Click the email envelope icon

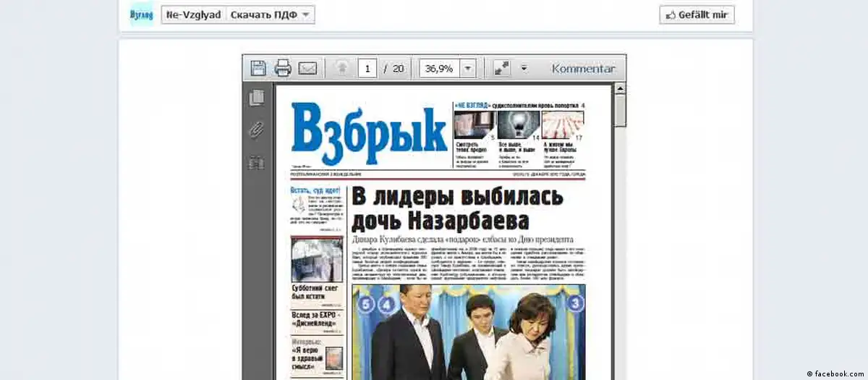tap(307, 69)
